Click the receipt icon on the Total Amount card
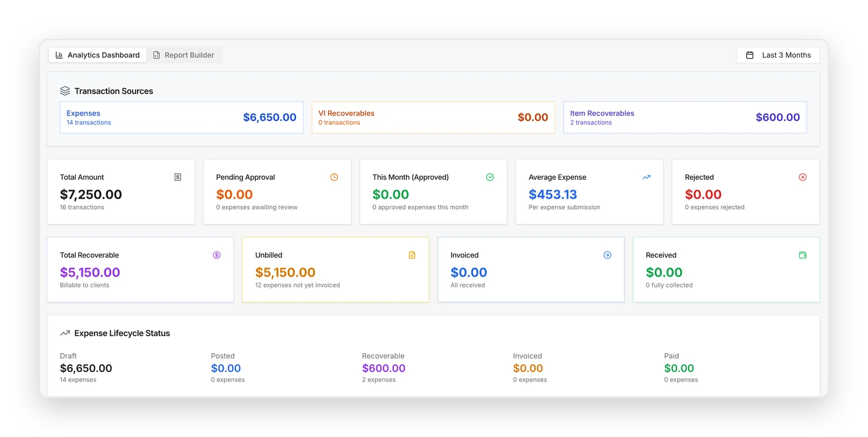 pyautogui.click(x=177, y=177)
